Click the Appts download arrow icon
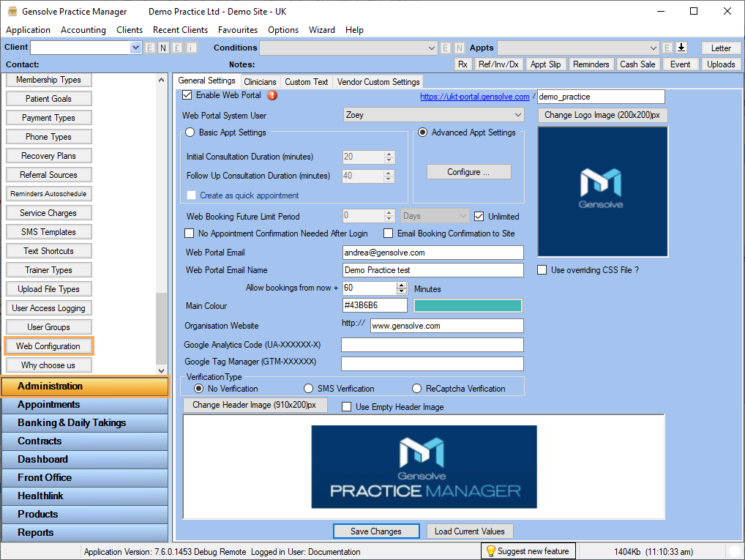Viewport: 745px width, 560px height. 681,48
